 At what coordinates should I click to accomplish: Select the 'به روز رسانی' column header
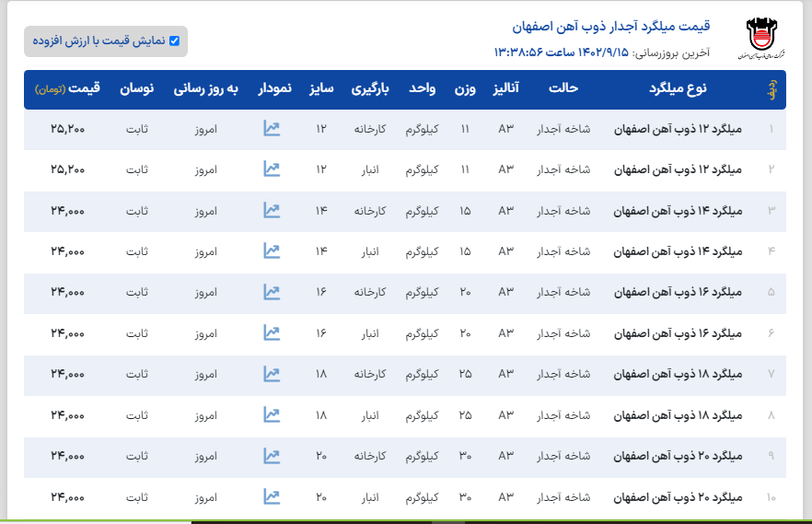point(206,89)
